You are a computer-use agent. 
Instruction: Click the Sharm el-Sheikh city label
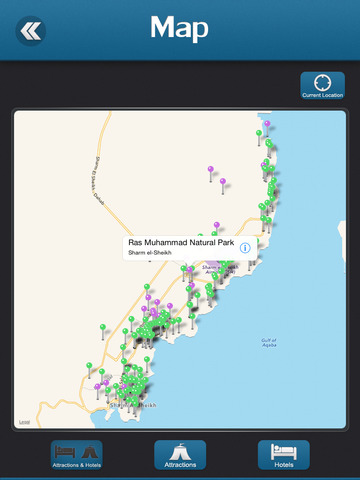(x=133, y=405)
